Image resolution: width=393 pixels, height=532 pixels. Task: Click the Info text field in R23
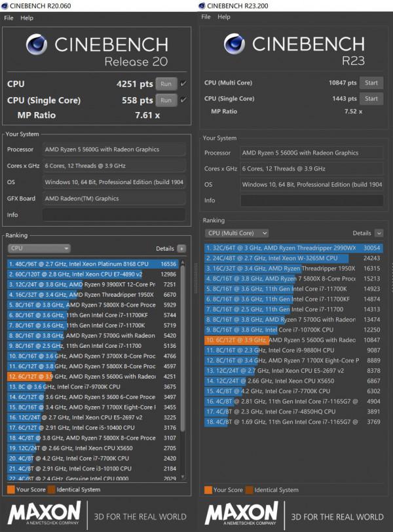click(311, 200)
